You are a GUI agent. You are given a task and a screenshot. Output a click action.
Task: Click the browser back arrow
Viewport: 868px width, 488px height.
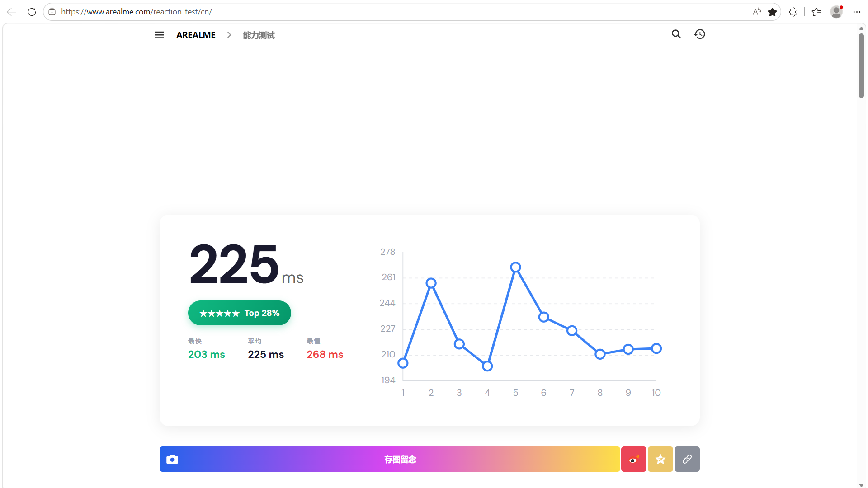(11, 12)
